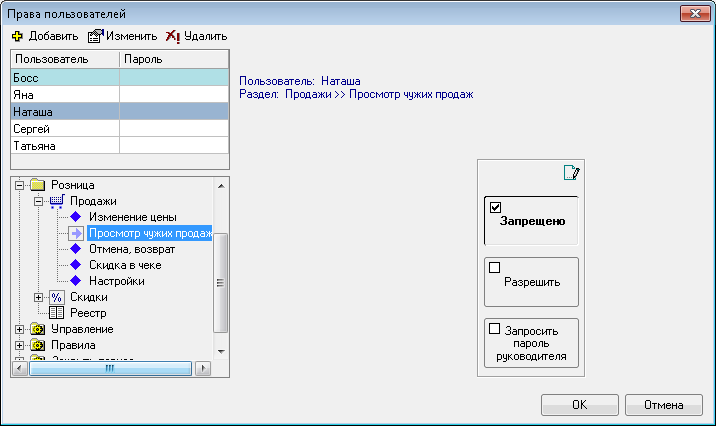Click the edit note icon above Запрещено
The width and height of the screenshot is (716, 426).
tap(572, 173)
